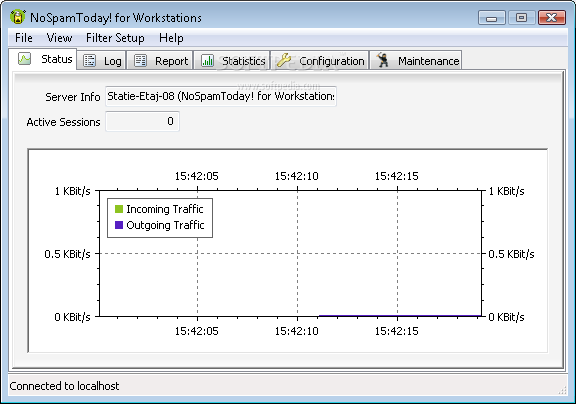Open the File menu
The height and width of the screenshot is (404, 576).
coord(24,38)
